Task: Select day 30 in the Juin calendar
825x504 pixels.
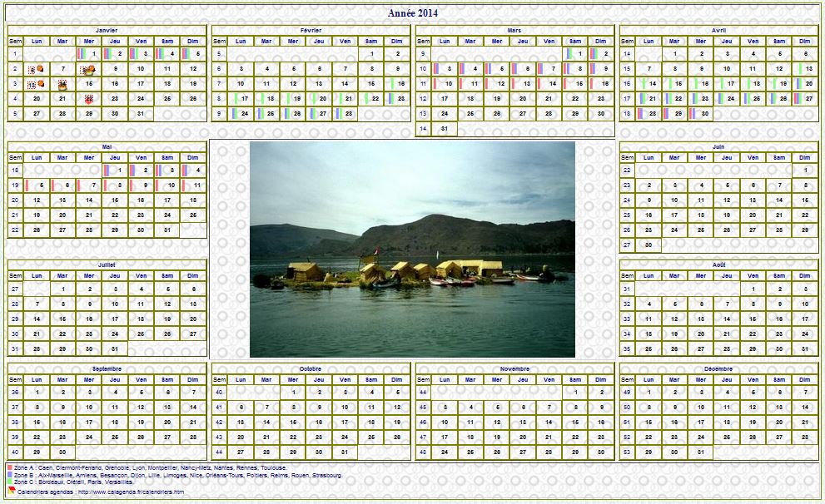Action: [x=649, y=245]
